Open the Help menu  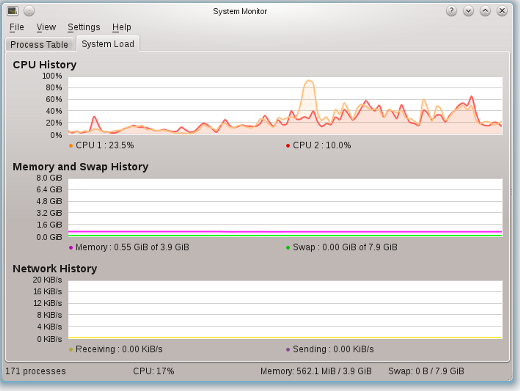coord(122,27)
